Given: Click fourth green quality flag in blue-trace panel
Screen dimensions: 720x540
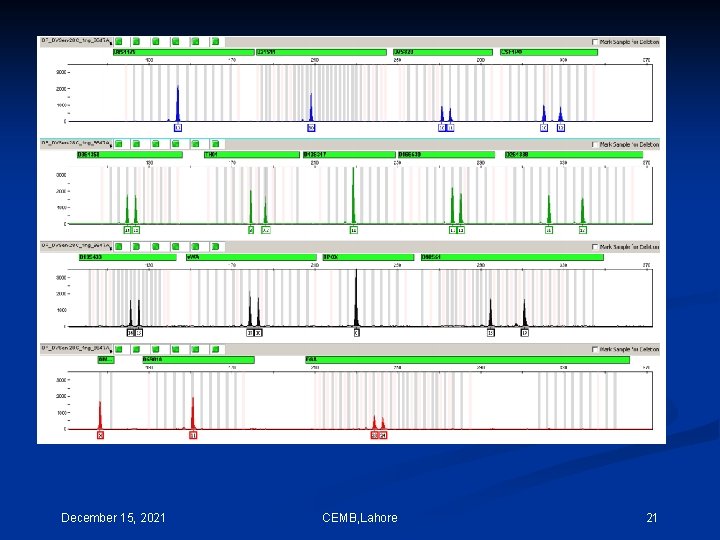Looking at the screenshot, I should click(175, 42).
